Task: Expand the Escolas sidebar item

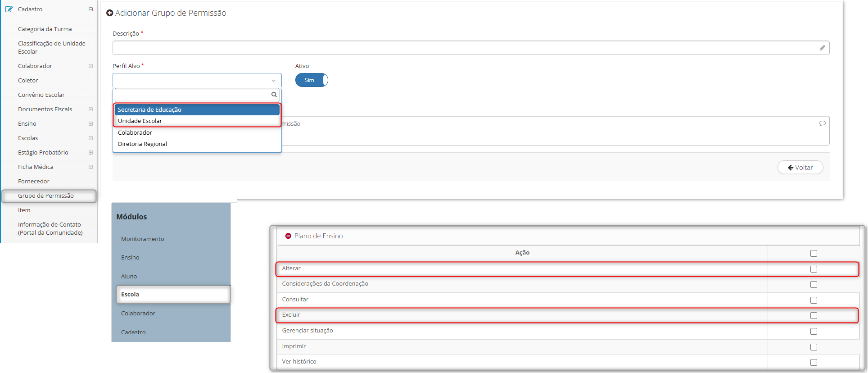Action: pyautogui.click(x=90, y=138)
